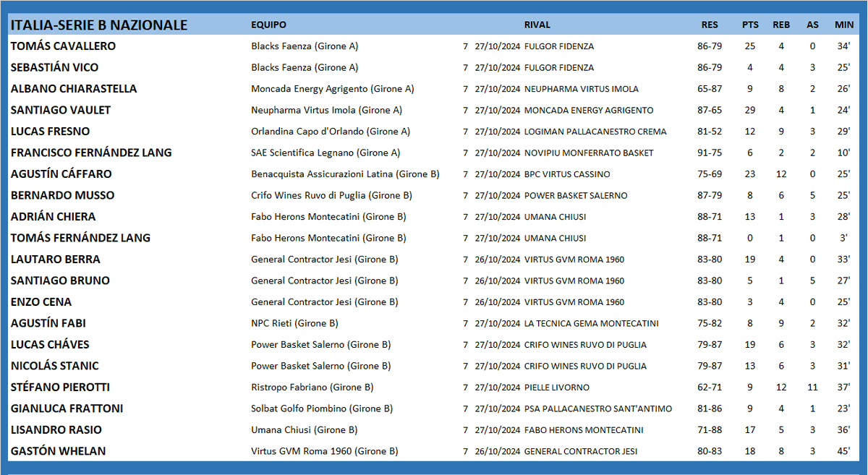
Task: Select result 81-52 in Fresno's row
Action: (710, 132)
